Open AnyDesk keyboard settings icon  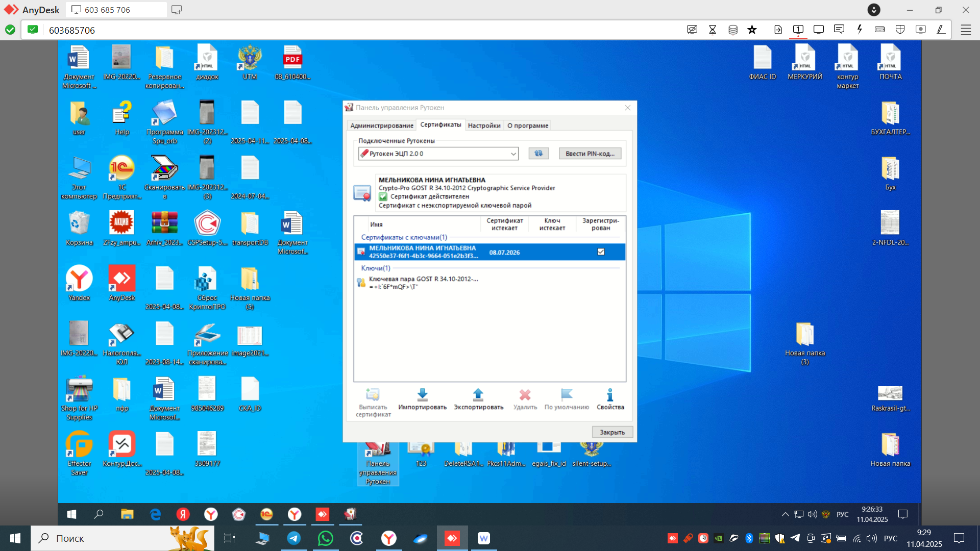[x=879, y=30]
